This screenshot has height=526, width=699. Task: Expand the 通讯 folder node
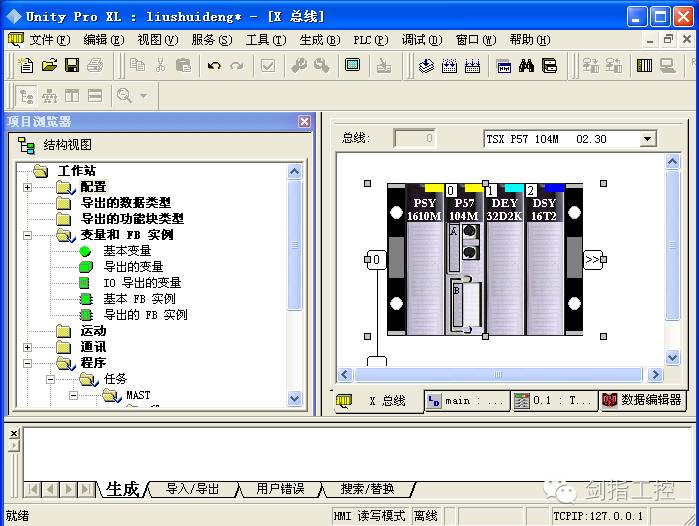(27, 347)
